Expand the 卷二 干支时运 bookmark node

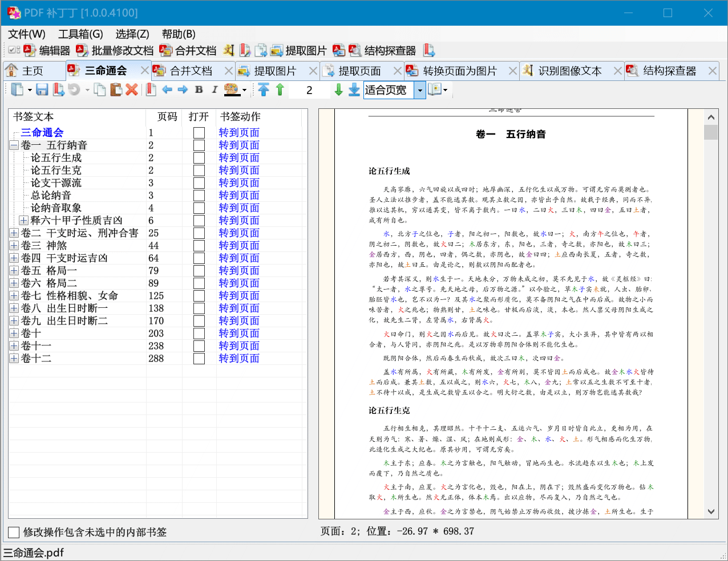[x=14, y=233]
